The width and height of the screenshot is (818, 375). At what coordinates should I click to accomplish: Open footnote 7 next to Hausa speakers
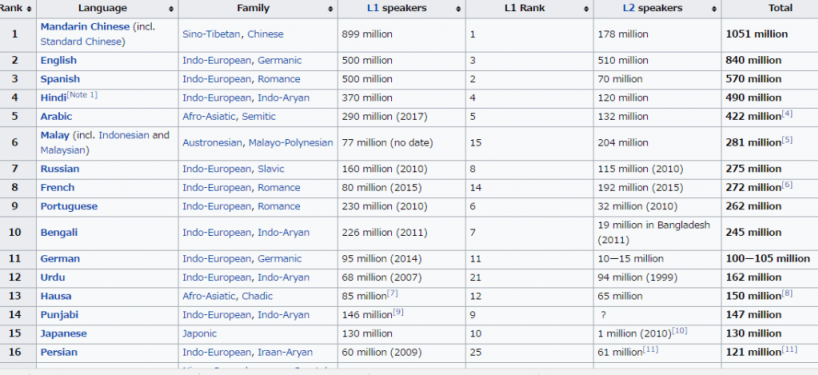coord(392,293)
